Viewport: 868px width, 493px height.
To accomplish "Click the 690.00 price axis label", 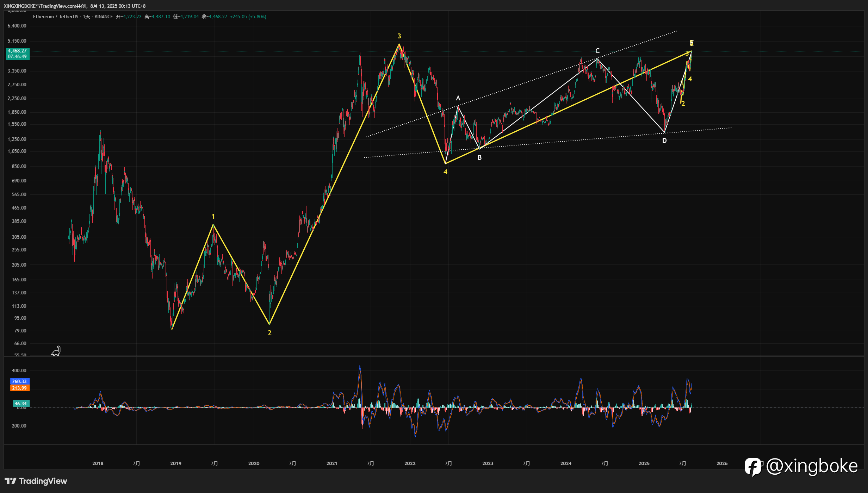I will [19, 181].
